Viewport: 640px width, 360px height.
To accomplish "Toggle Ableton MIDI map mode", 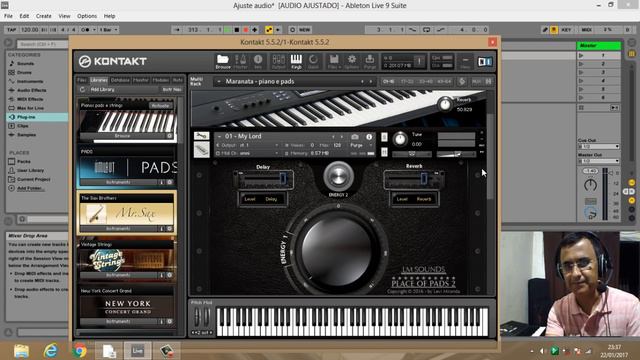I will tap(587, 30).
